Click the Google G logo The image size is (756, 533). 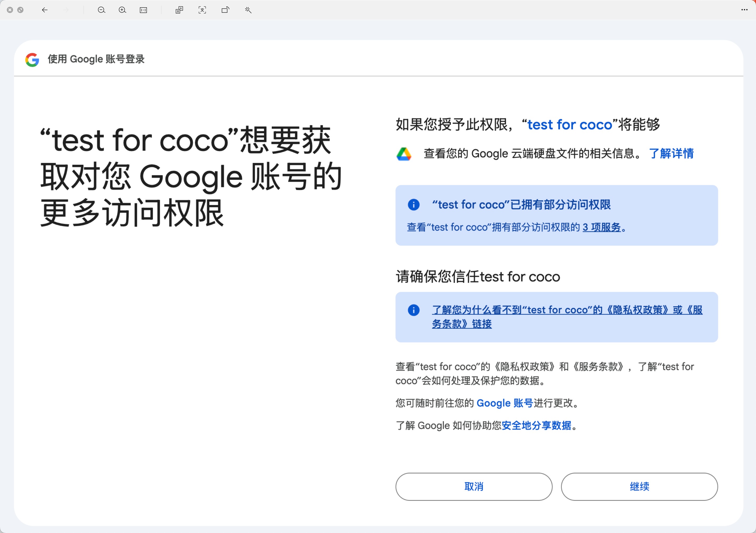[32, 60]
